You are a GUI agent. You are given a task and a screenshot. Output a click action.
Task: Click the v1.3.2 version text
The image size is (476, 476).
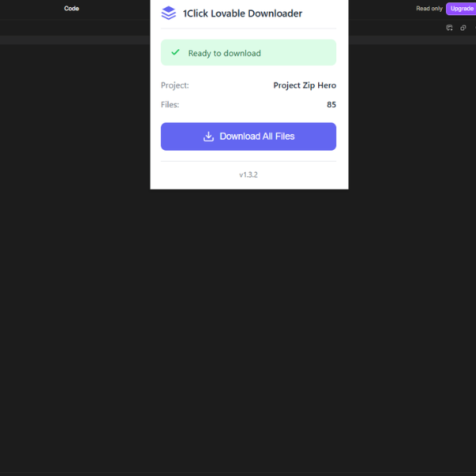coord(248,175)
